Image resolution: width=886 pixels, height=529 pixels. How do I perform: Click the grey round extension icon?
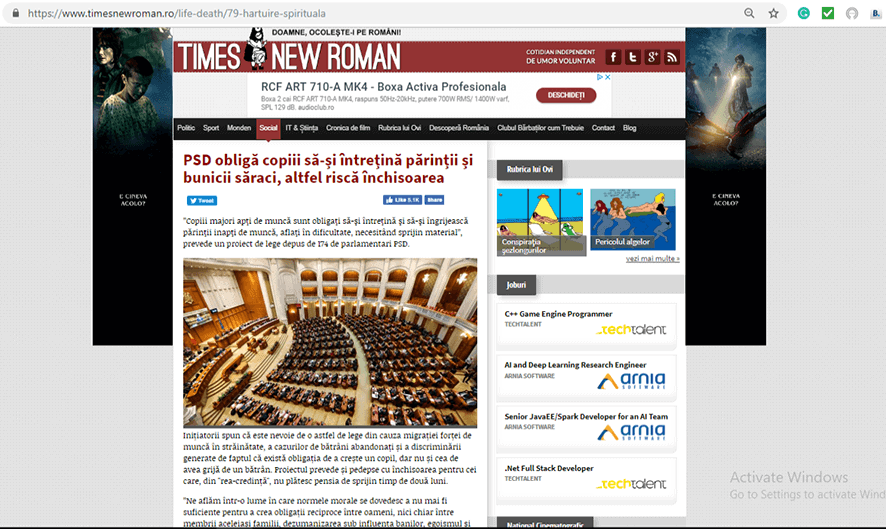click(x=852, y=13)
